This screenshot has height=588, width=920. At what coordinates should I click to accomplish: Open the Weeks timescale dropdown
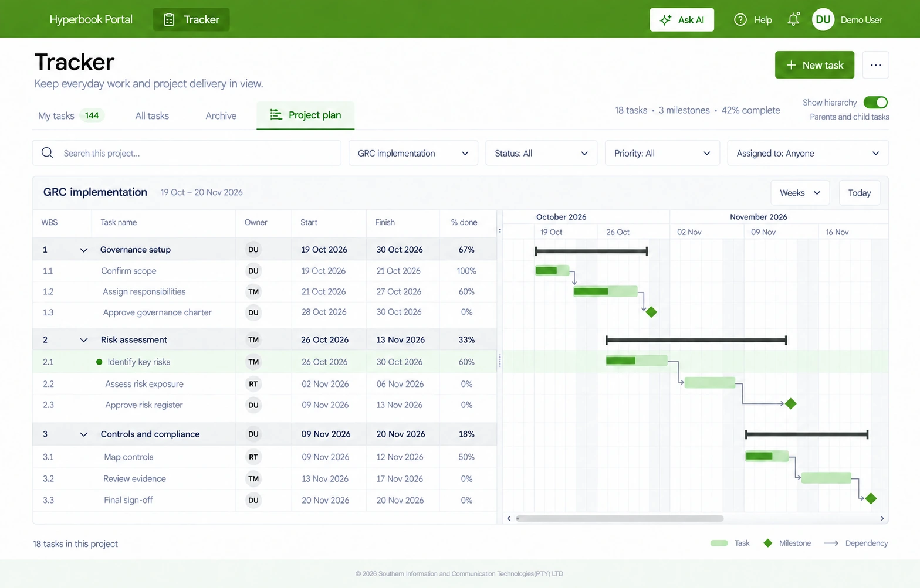point(800,193)
